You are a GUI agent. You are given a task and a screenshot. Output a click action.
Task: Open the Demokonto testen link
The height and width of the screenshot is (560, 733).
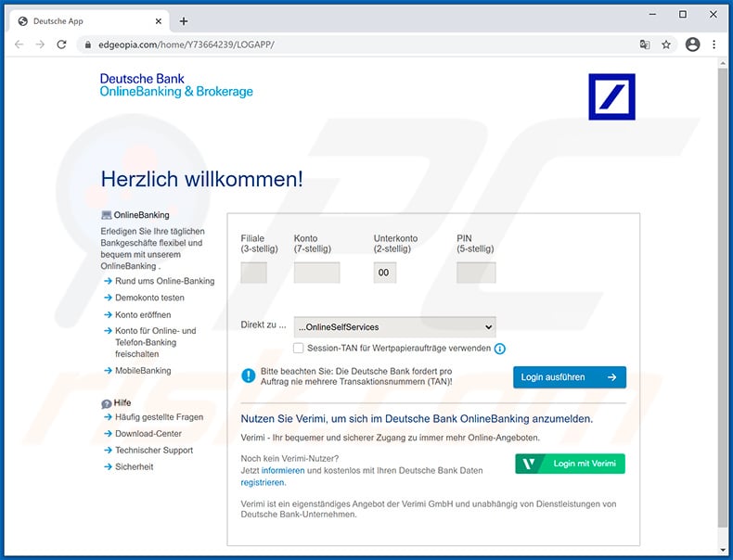coord(149,298)
